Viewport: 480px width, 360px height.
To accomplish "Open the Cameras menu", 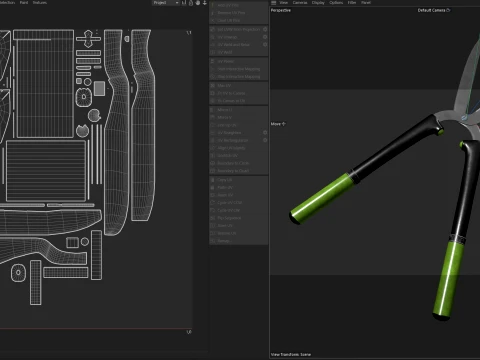I will tap(300, 3).
